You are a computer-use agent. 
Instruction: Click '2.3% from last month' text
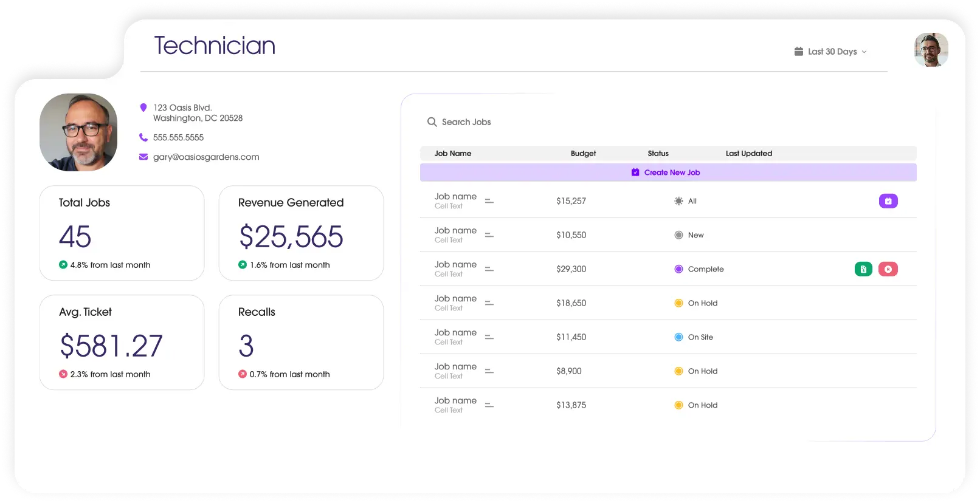[110, 374]
